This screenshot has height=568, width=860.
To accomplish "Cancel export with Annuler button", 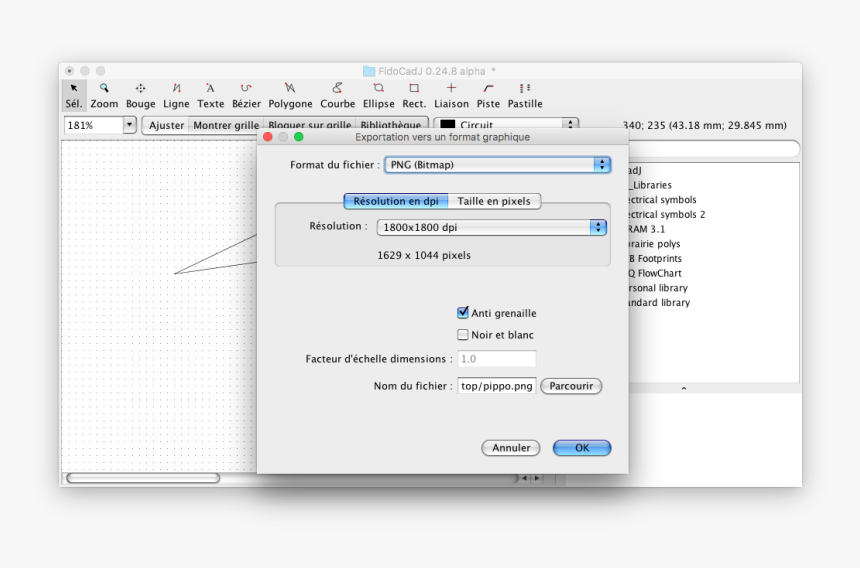I will 511,448.
